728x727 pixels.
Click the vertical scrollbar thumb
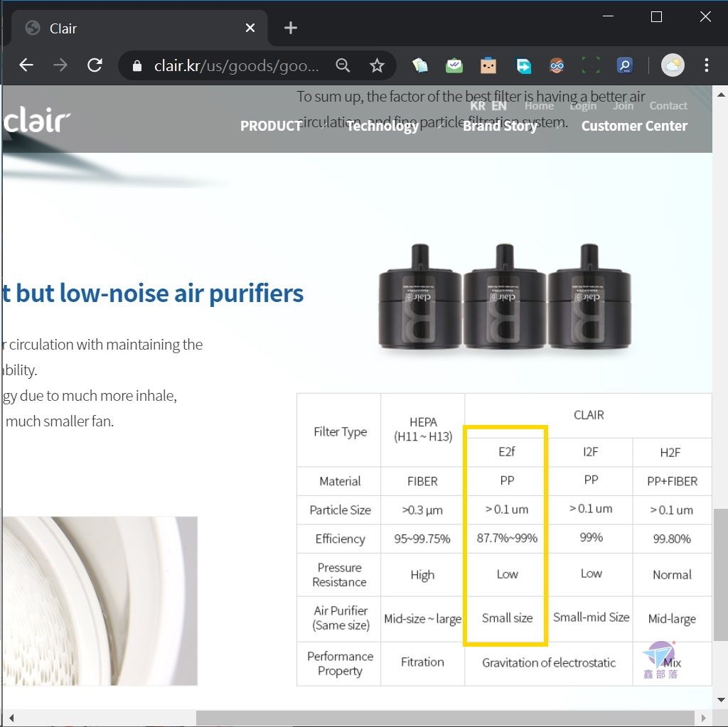point(721,575)
